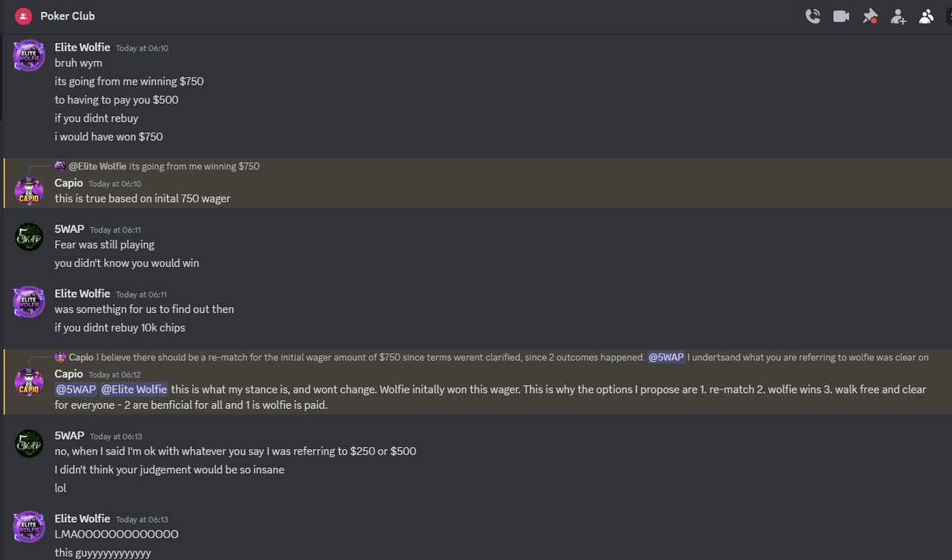Open the Poker Club group name title
Screen dimensions: 952x560
point(68,16)
